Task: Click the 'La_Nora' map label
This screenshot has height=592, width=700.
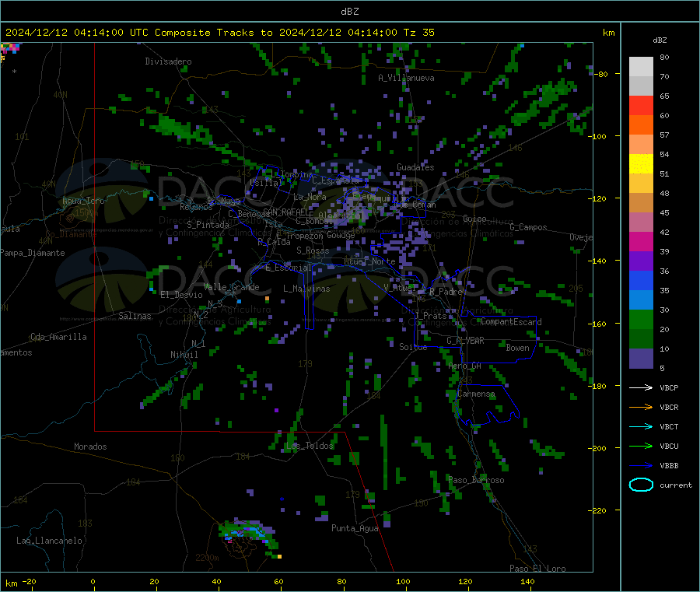Action: [310, 197]
